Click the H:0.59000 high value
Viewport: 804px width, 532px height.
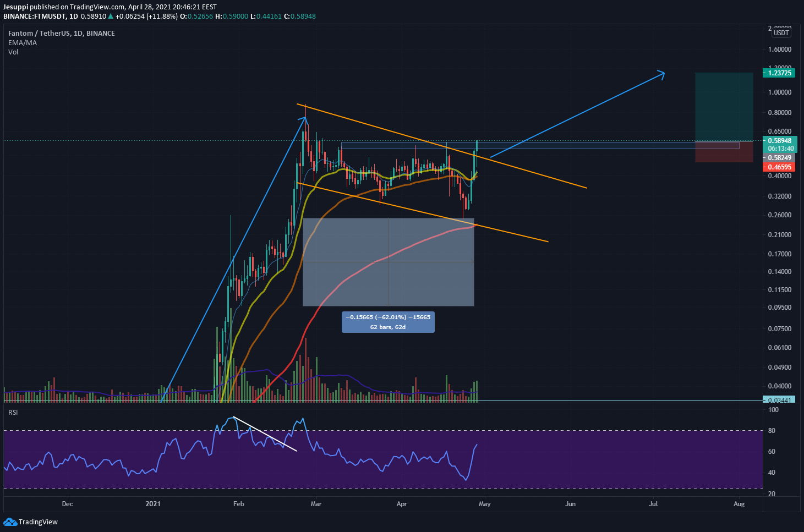tap(231, 17)
